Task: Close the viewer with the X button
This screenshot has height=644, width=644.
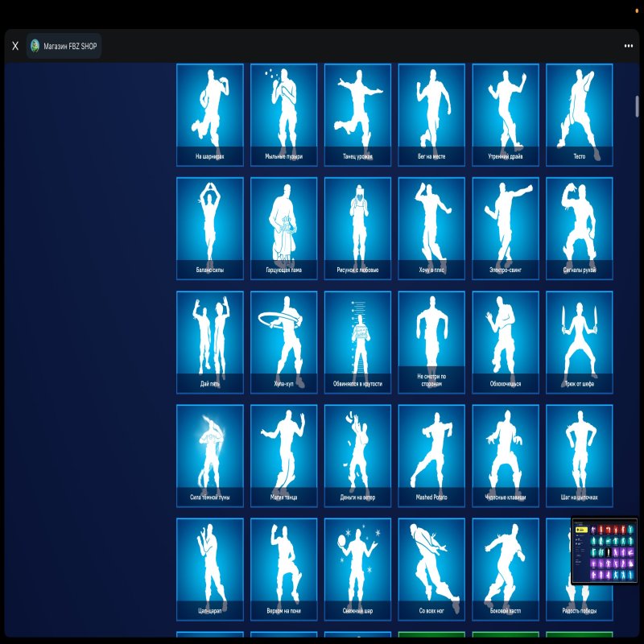Action: (x=15, y=46)
